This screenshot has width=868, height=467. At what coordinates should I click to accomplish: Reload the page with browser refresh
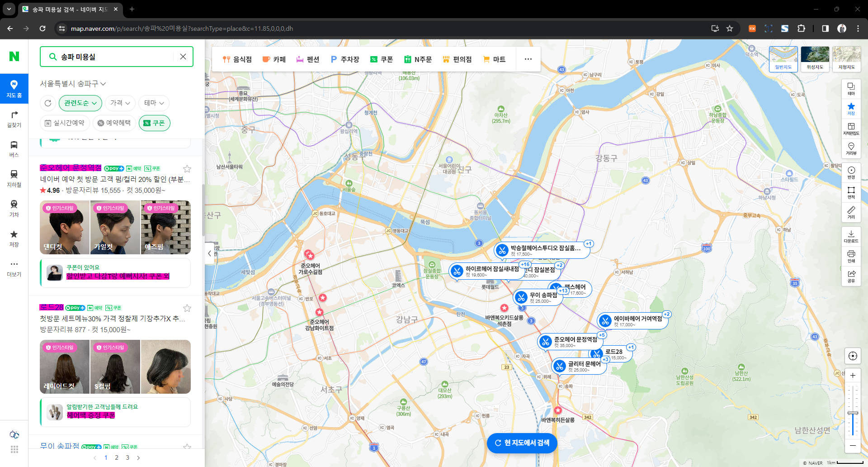pos(42,29)
